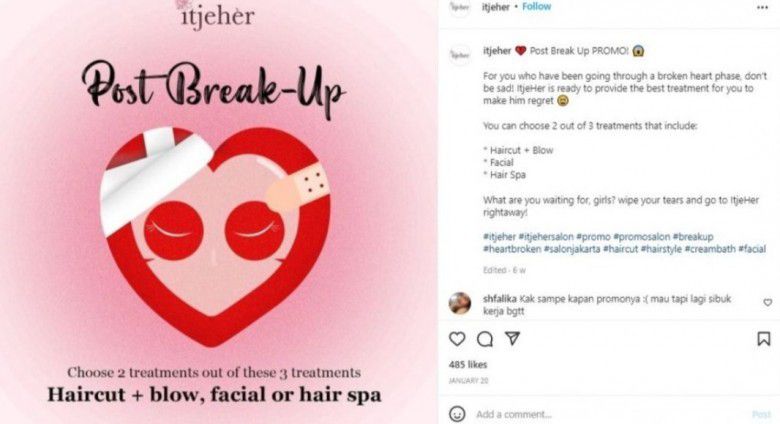Submit the comment with the Post button
780x424 pixels.
761,414
